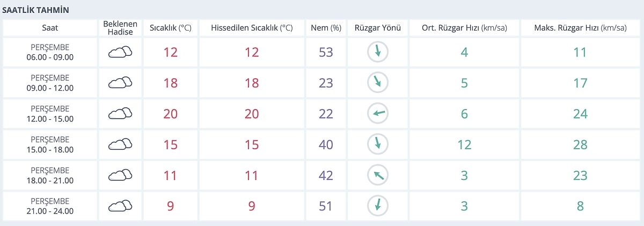Click wind direction arrow for 12.00 - 15.00
Screen dimensions: 644x226
point(378,114)
